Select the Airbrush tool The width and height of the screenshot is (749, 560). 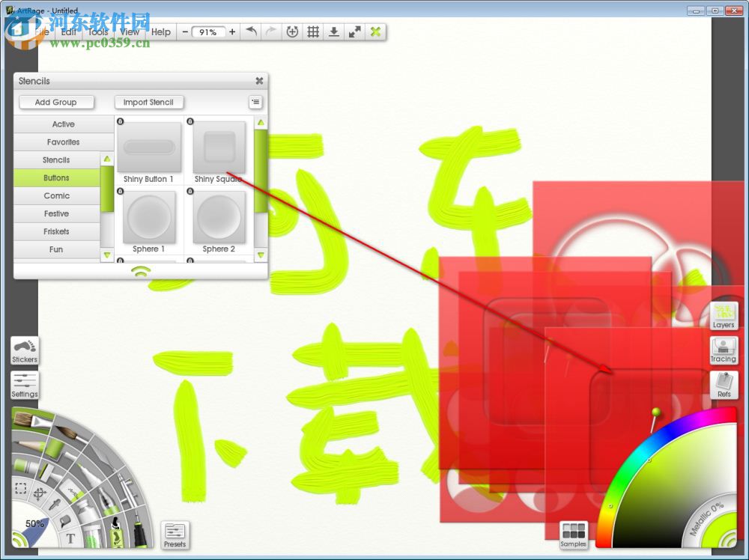(x=127, y=487)
